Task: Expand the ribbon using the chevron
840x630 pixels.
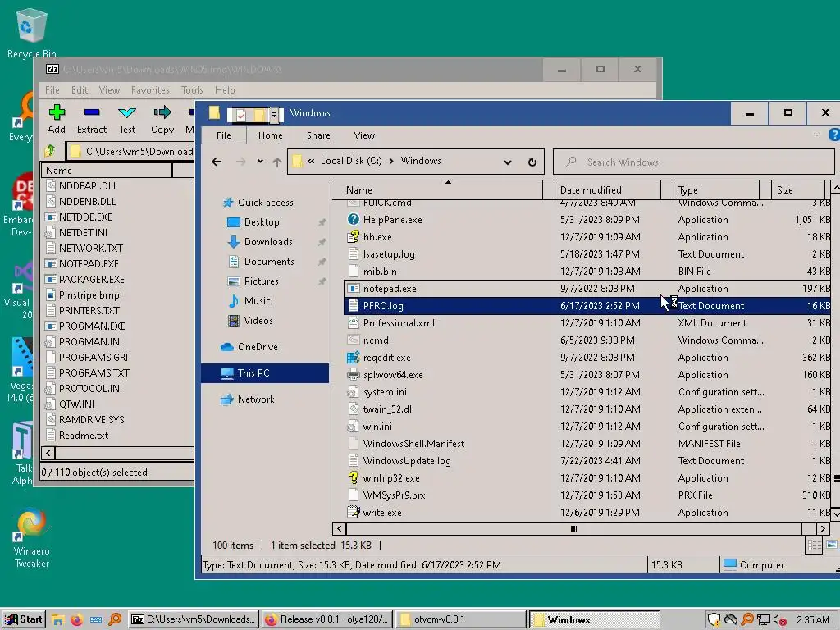Action: pyautogui.click(x=816, y=135)
